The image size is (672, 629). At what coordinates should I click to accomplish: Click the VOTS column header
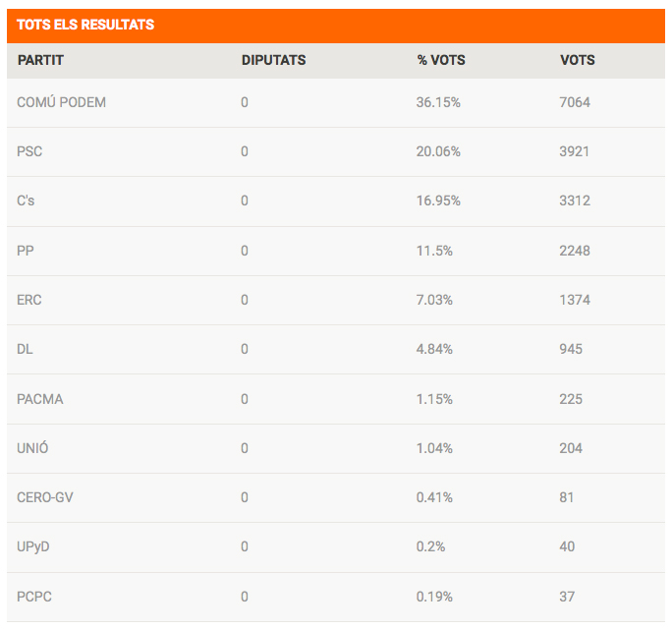pyautogui.click(x=578, y=60)
